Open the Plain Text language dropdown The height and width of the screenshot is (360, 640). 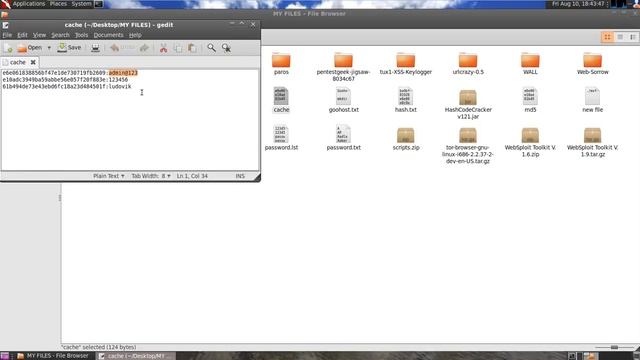point(109,176)
